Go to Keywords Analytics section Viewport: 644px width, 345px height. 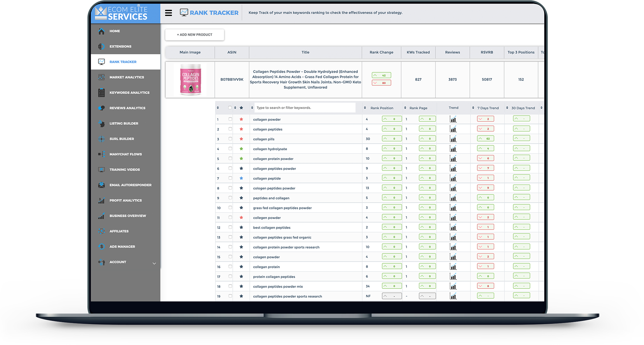pyautogui.click(x=129, y=93)
